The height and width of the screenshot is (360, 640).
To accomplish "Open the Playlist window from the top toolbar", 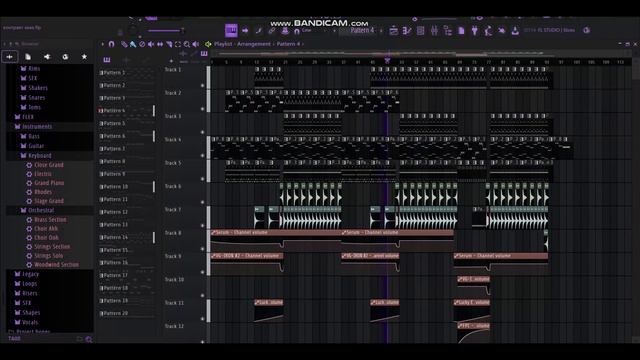I will pyautogui.click(x=393, y=31).
